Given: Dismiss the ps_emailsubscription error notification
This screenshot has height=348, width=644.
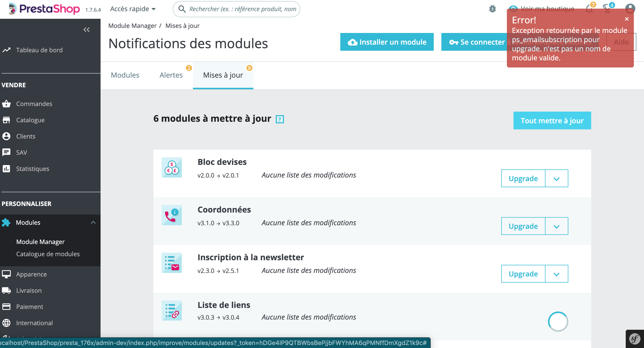Looking at the screenshot, I should pyautogui.click(x=627, y=19).
